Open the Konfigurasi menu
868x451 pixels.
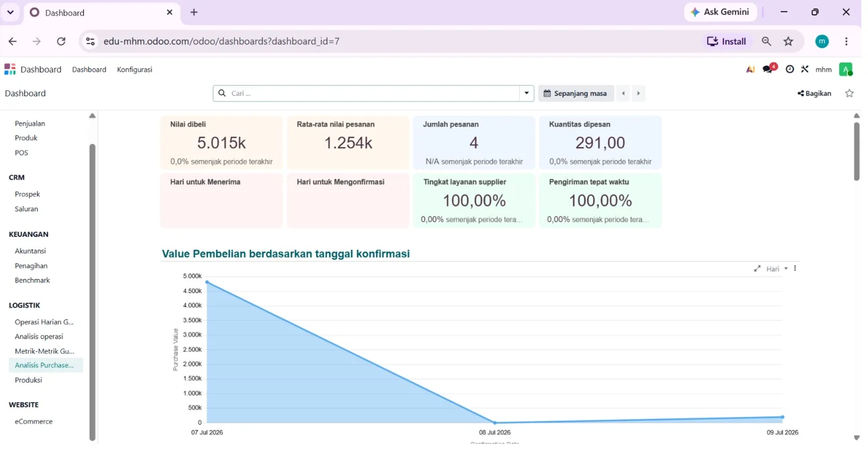pyautogui.click(x=135, y=70)
